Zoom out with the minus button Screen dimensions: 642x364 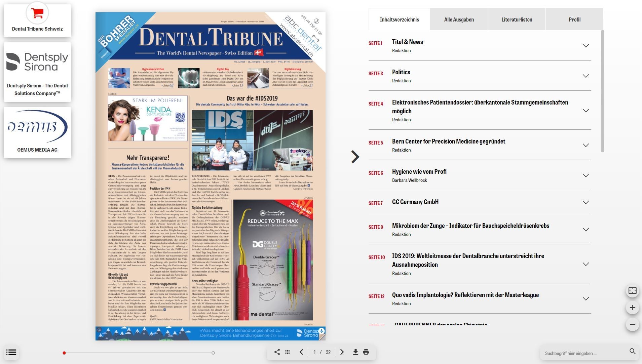point(633,324)
